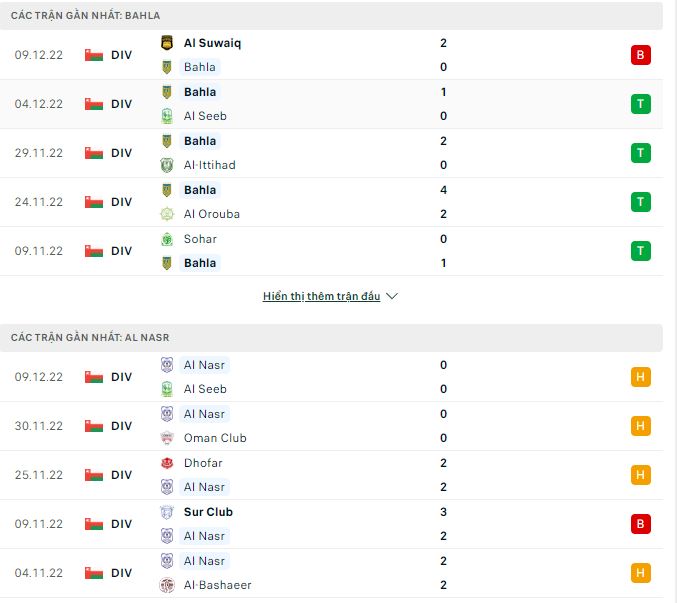Click the Sohar team crest icon
The height and width of the screenshot is (603, 677).
(167, 239)
